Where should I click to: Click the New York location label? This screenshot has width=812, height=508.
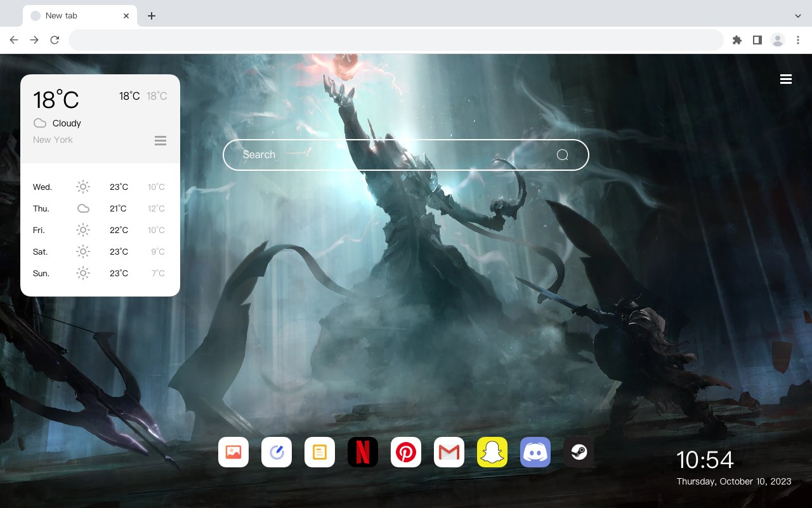pos(53,140)
